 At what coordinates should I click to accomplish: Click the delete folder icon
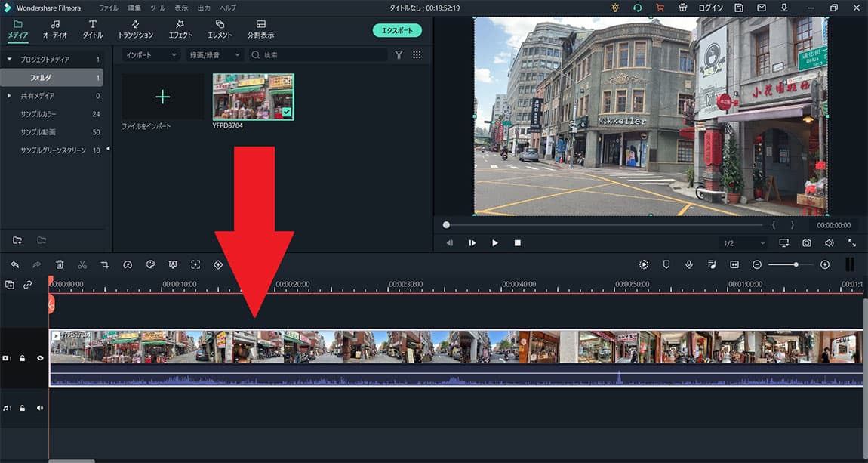pyautogui.click(x=42, y=239)
